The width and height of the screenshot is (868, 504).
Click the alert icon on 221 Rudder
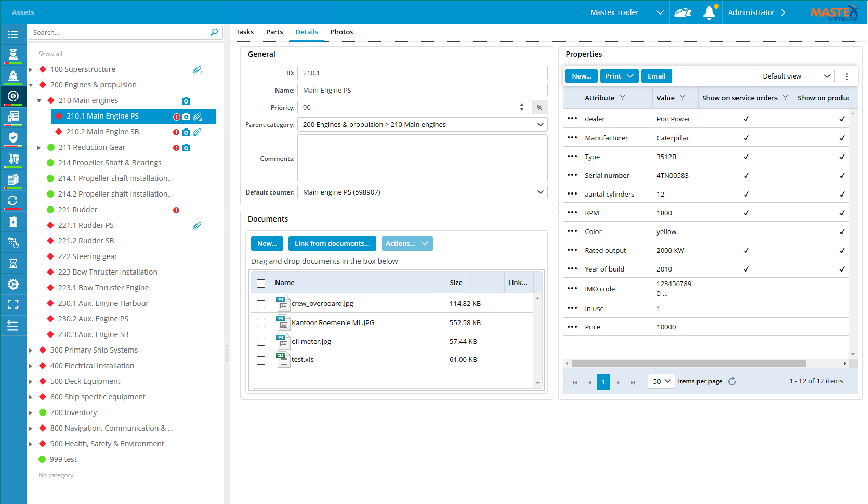click(176, 210)
